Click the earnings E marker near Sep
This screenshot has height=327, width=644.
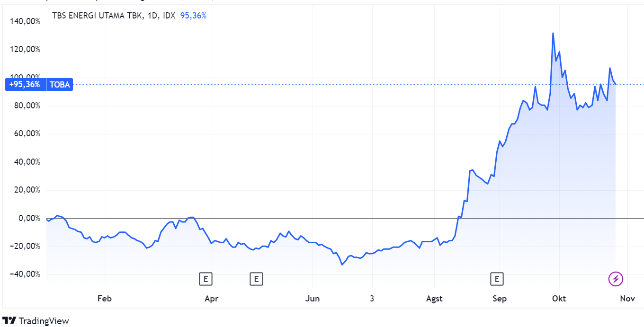click(x=497, y=279)
